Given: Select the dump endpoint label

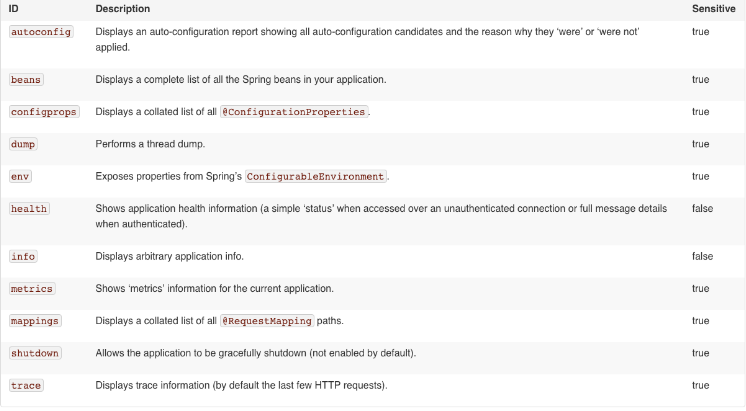Looking at the screenshot, I should (x=23, y=144).
